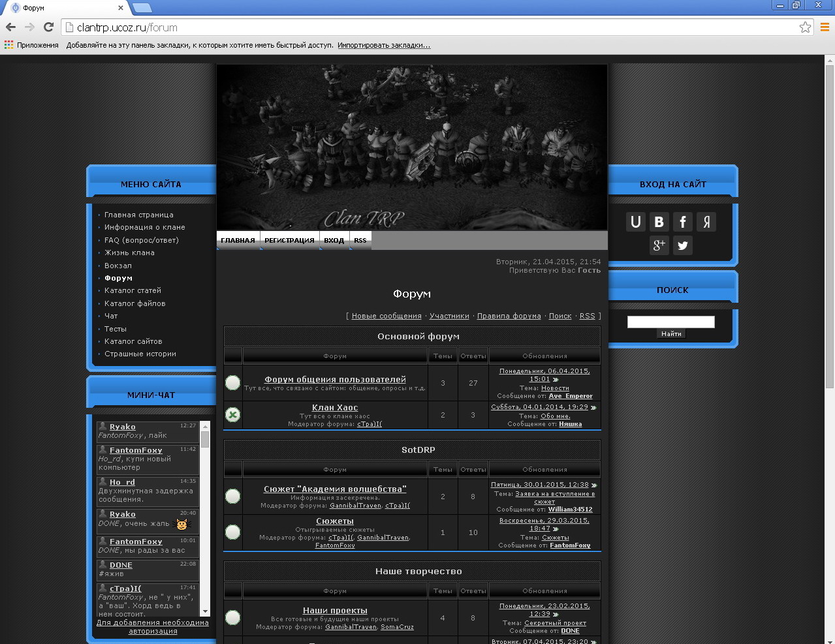Click the Клан Хаос forum status icon

click(x=232, y=414)
